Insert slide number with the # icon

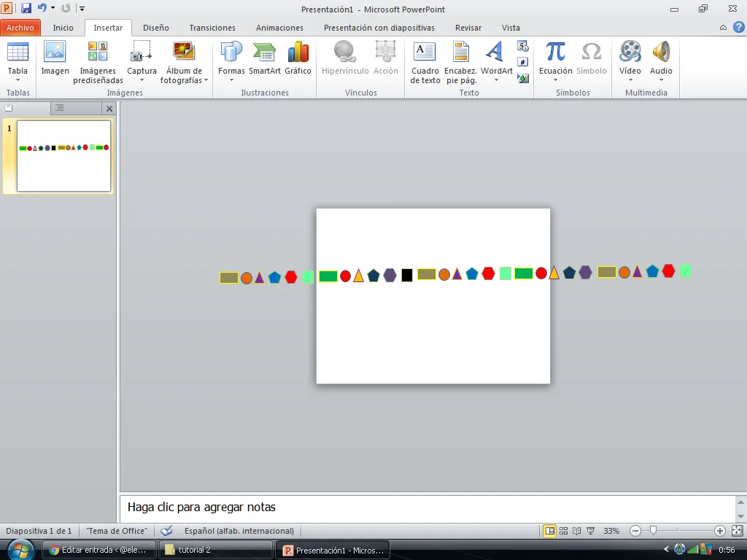[x=522, y=62]
